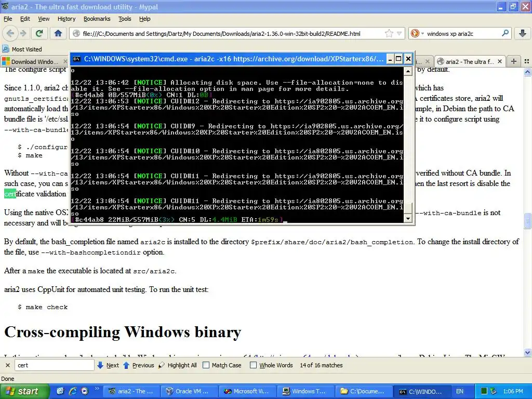Viewport: 532px width, 399px height.
Task: Expand quick launch chevron
Action: click(x=97, y=389)
